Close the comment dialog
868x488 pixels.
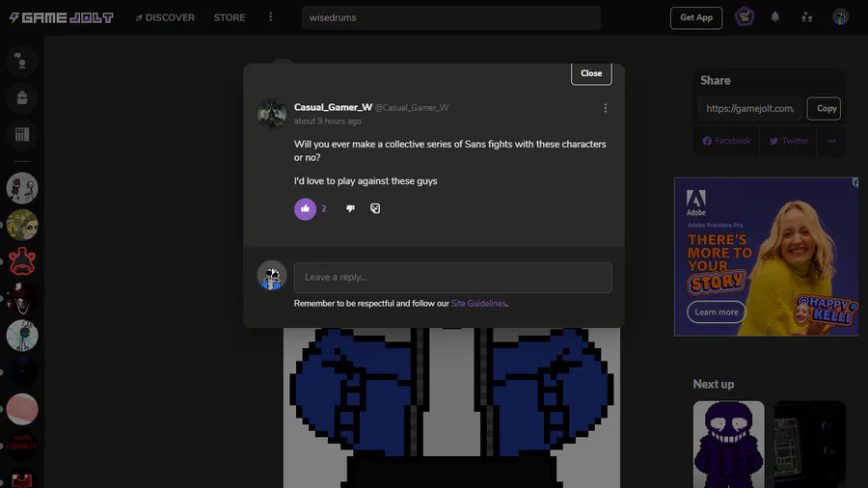point(591,73)
